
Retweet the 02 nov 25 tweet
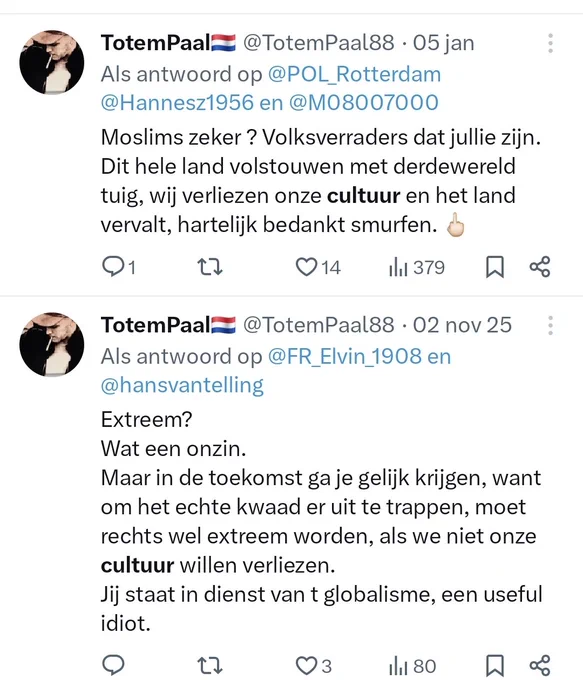coord(210,665)
